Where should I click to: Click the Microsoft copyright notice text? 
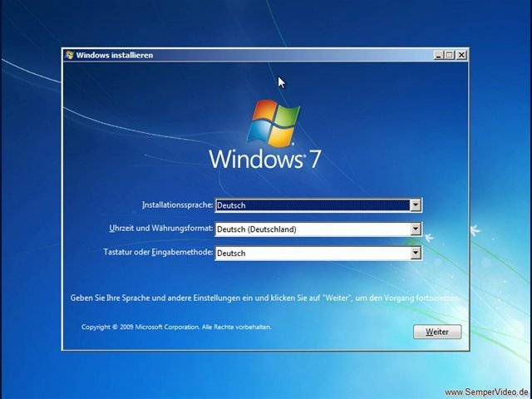pyautogui.click(x=176, y=327)
